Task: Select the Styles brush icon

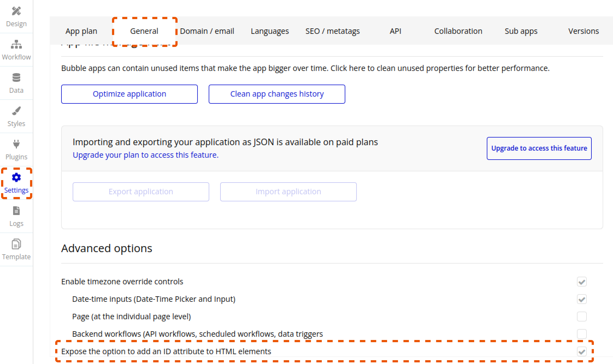Action: [x=16, y=111]
